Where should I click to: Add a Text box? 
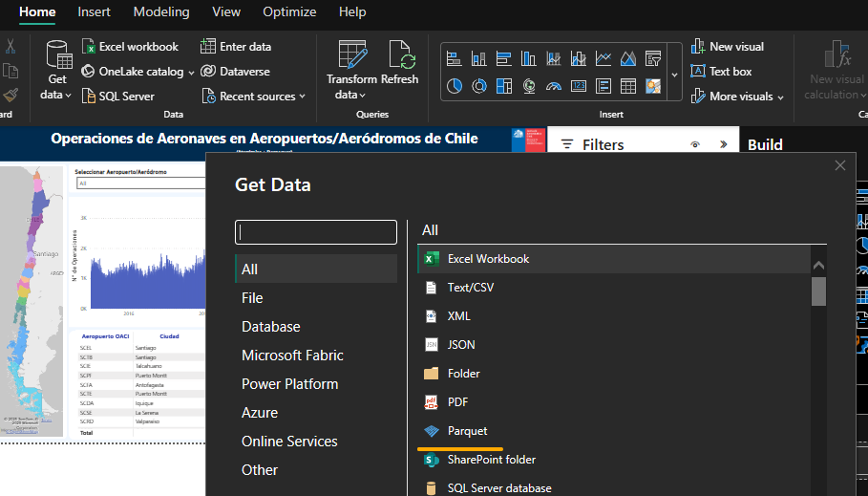pyautogui.click(x=721, y=72)
